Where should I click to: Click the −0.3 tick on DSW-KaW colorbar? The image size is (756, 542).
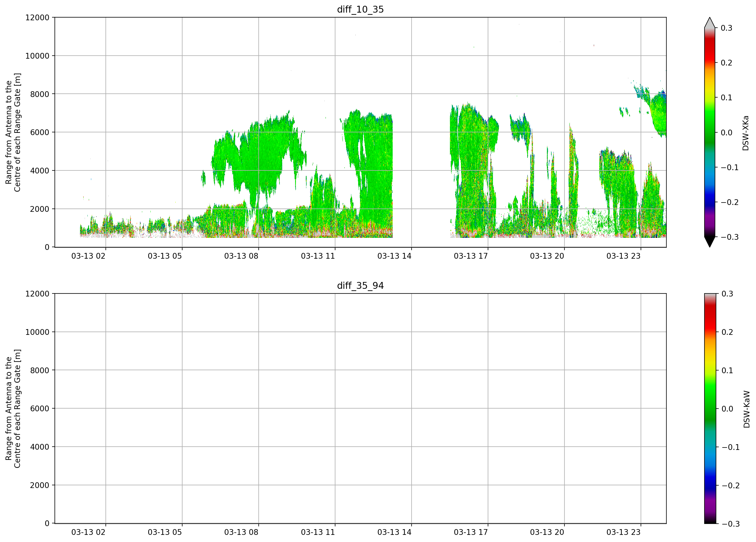pos(730,524)
